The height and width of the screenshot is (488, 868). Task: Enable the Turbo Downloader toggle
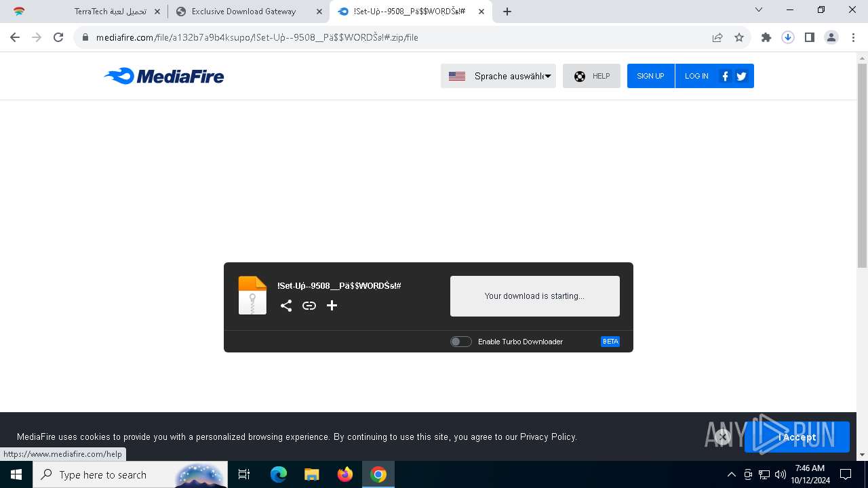coord(461,342)
